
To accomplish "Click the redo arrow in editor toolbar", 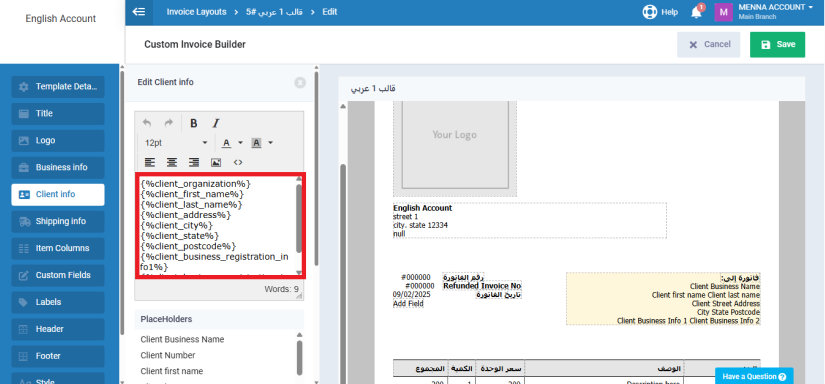I will coord(169,123).
